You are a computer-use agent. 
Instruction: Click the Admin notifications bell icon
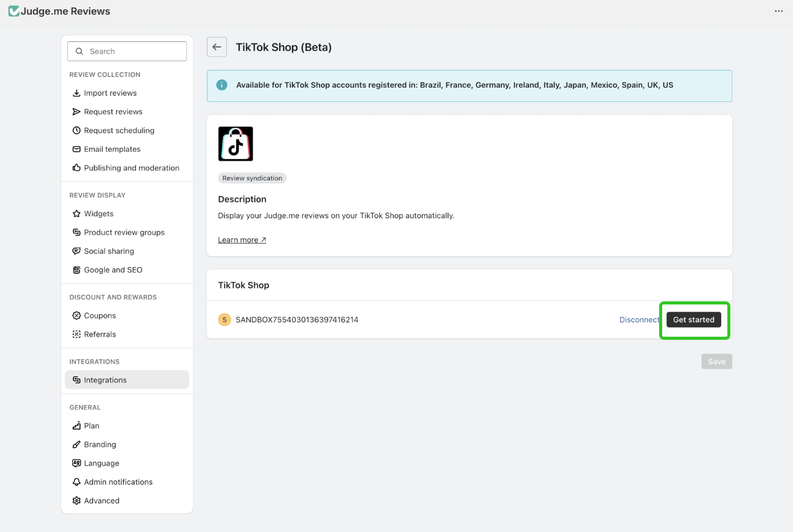tap(76, 482)
